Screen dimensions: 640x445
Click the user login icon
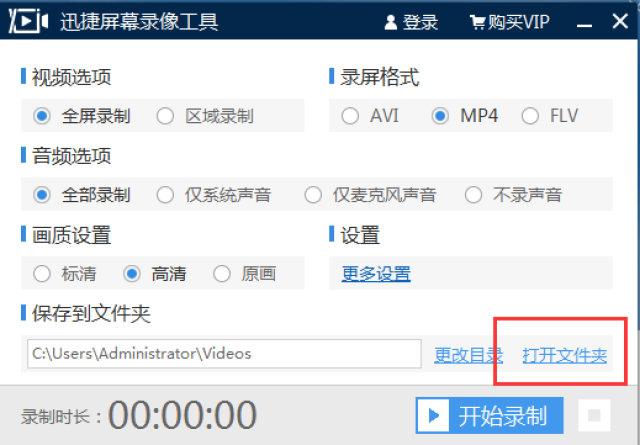coord(391,22)
